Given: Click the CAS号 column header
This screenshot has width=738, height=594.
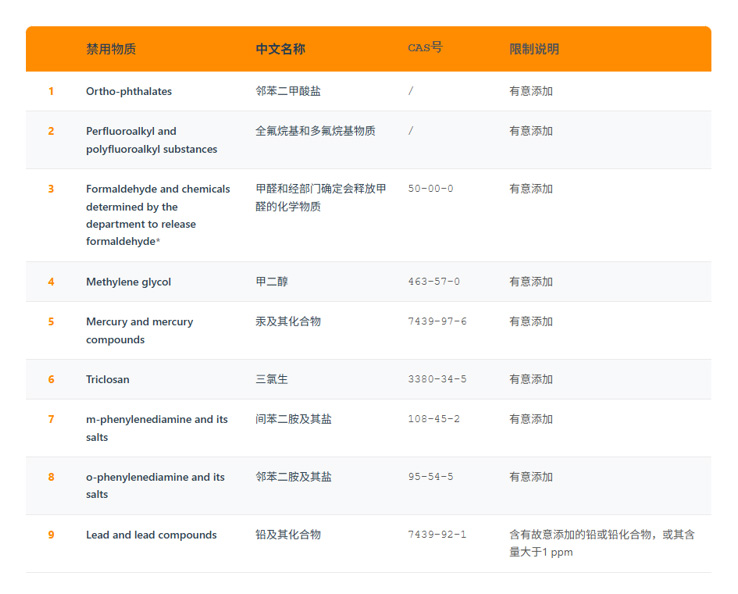Looking at the screenshot, I should (x=425, y=48).
